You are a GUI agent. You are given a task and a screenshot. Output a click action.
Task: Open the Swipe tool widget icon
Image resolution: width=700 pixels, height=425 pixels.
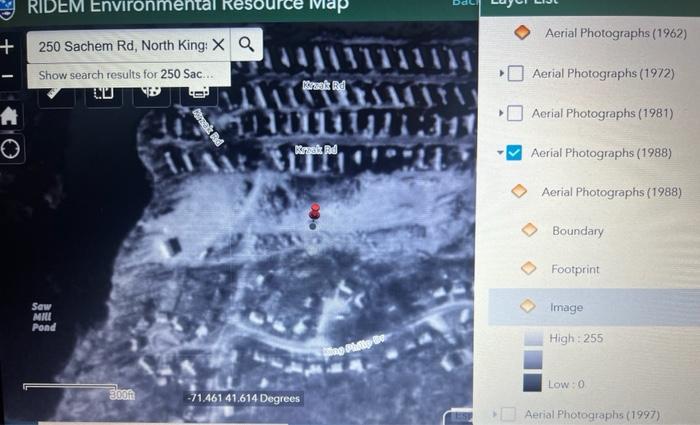coord(104,95)
